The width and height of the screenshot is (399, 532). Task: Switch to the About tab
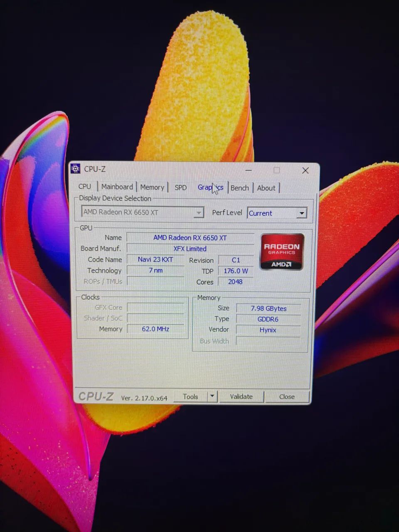(266, 188)
